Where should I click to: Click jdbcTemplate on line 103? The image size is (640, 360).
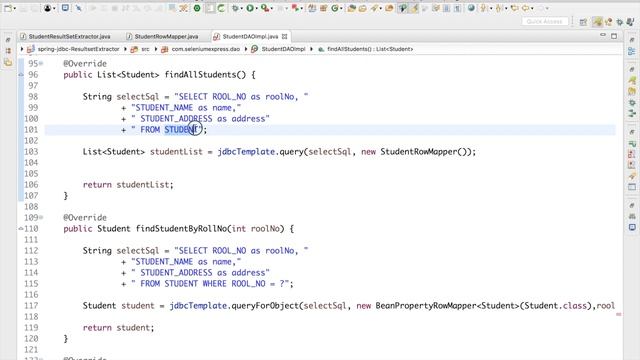(x=246, y=152)
